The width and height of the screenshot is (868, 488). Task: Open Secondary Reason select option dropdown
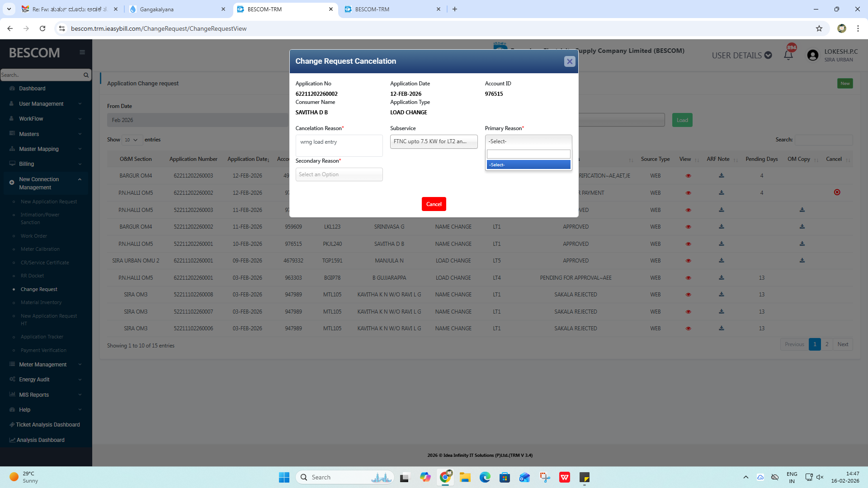tap(339, 174)
